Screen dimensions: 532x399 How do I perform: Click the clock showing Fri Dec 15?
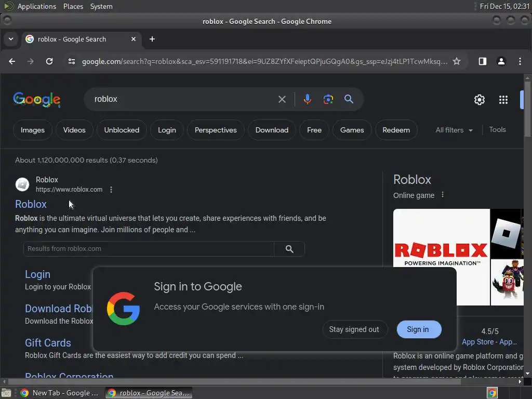coord(504,6)
